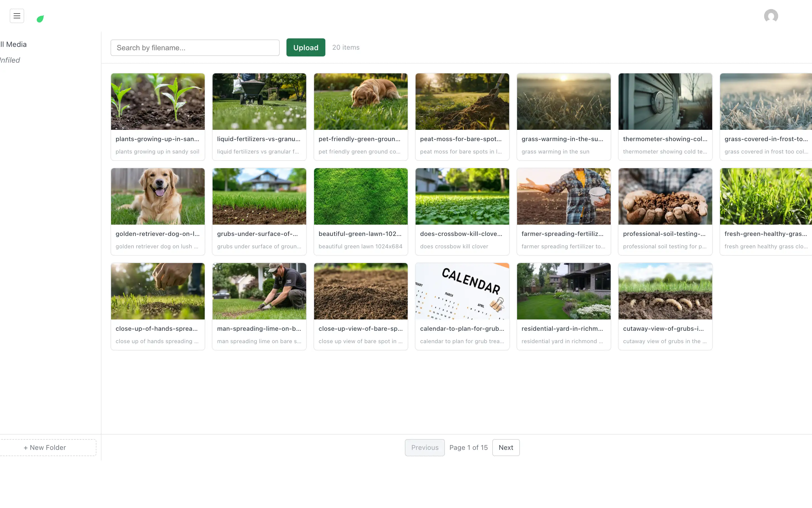812x508 pixels.
Task: Select golden-retriever-dog image
Action: [x=158, y=196]
